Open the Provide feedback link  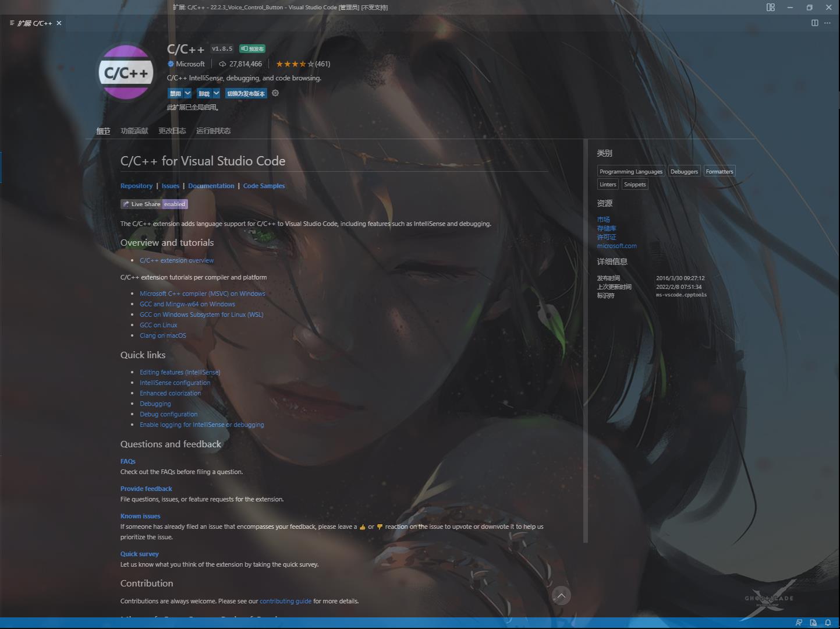coord(146,489)
